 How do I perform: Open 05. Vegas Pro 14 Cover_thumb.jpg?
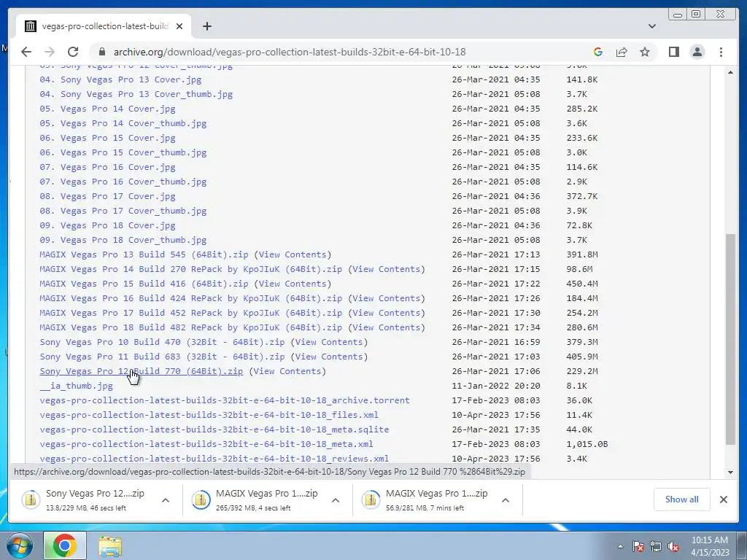pos(123,123)
